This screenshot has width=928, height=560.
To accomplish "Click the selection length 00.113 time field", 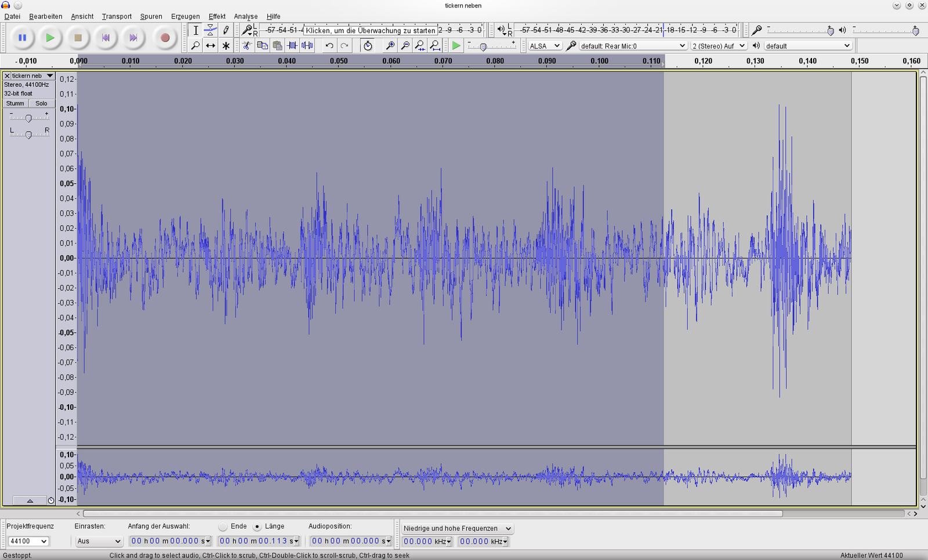I will 259,541.
